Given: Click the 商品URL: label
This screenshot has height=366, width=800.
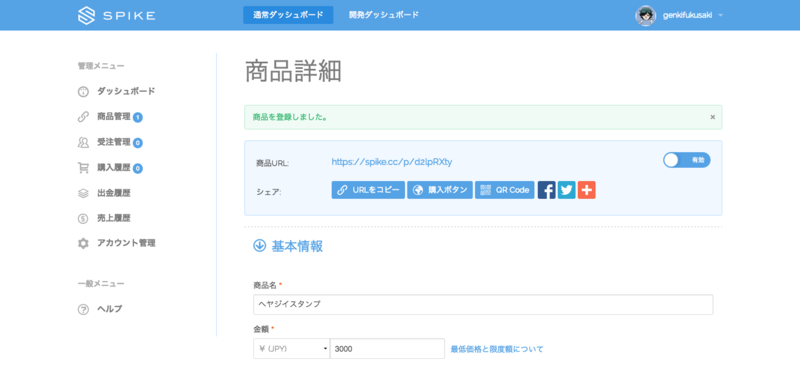Looking at the screenshot, I should coord(272,163).
